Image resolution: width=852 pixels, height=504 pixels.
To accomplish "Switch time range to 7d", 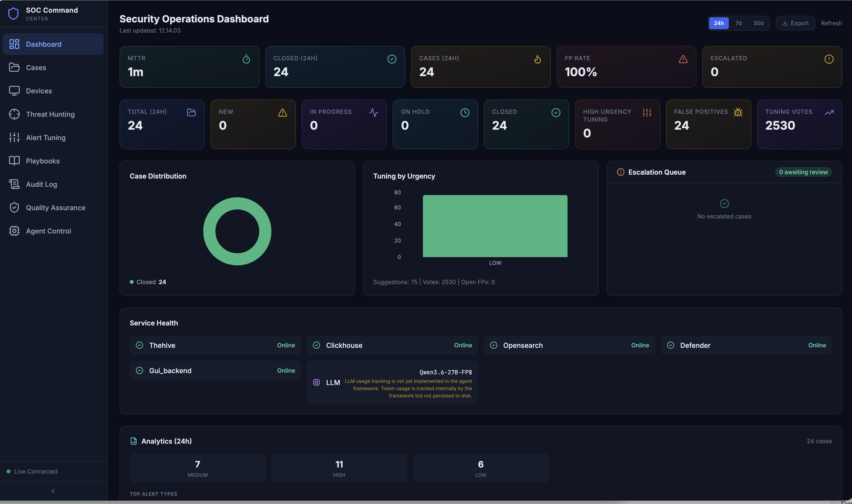I will (x=738, y=23).
